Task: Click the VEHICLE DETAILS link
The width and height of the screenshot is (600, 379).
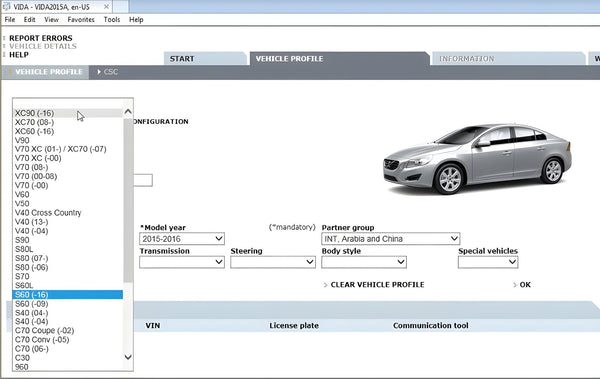Action: 43,46
